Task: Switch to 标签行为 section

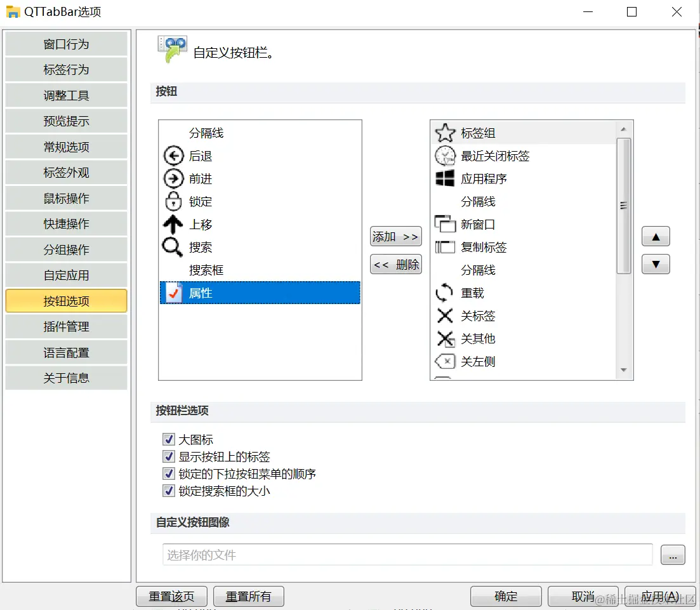Action: 66,70
